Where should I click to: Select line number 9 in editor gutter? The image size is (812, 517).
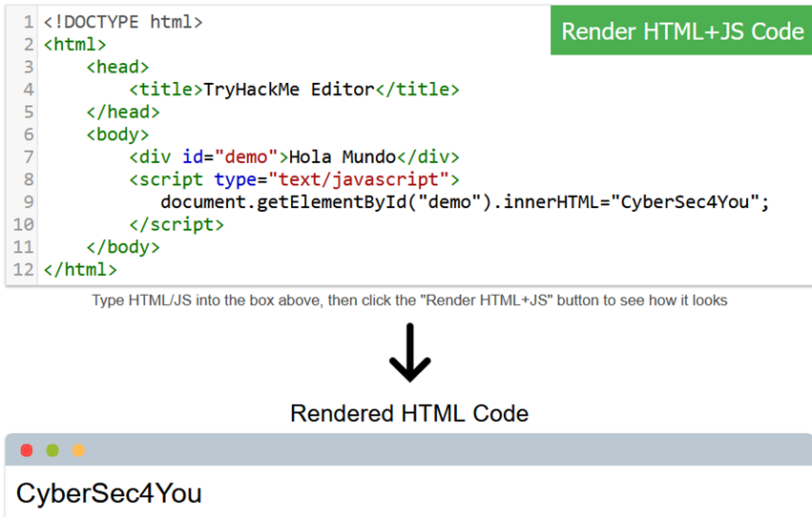[29, 202]
